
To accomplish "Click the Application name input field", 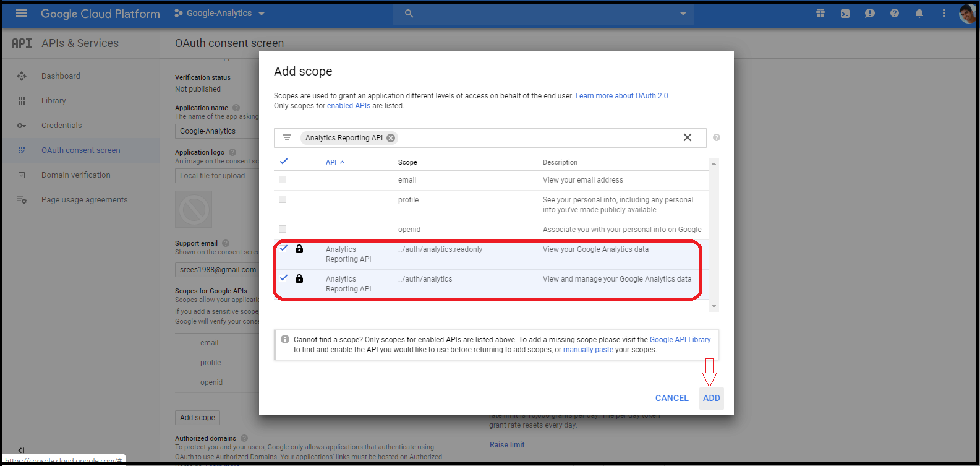I will tap(217, 131).
